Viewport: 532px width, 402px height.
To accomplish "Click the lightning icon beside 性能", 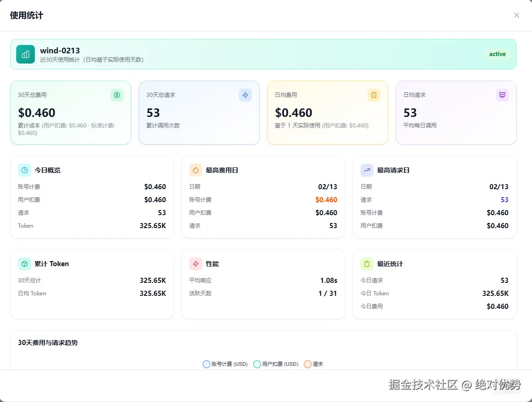I will 195,263.
